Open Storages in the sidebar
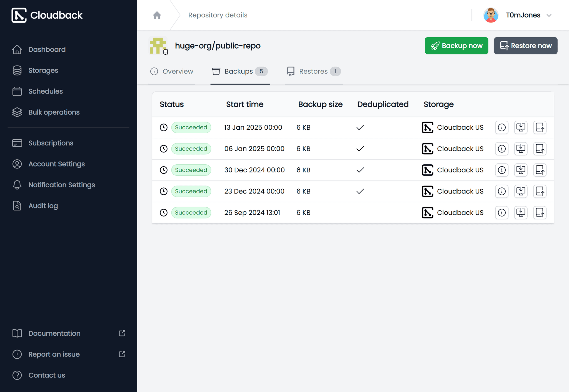The image size is (569, 392). pyautogui.click(x=43, y=71)
